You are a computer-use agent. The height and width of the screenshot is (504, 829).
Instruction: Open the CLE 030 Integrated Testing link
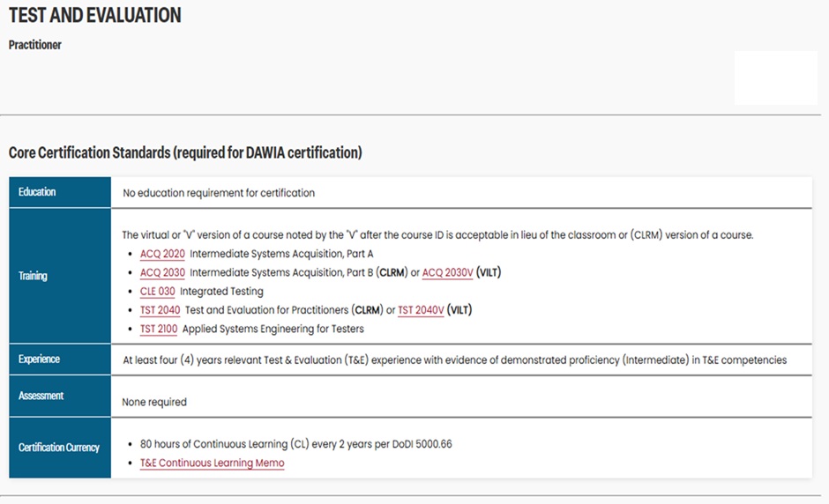[157, 292]
